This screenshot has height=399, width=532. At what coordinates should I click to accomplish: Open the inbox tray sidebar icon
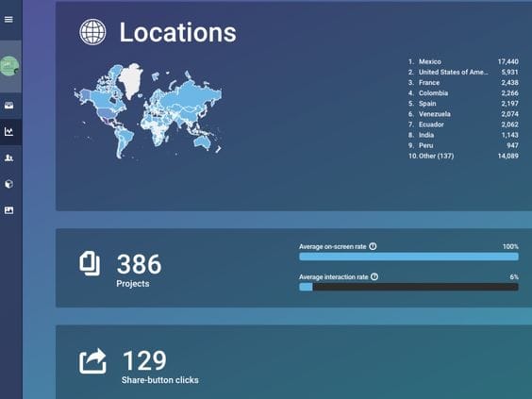point(8,106)
